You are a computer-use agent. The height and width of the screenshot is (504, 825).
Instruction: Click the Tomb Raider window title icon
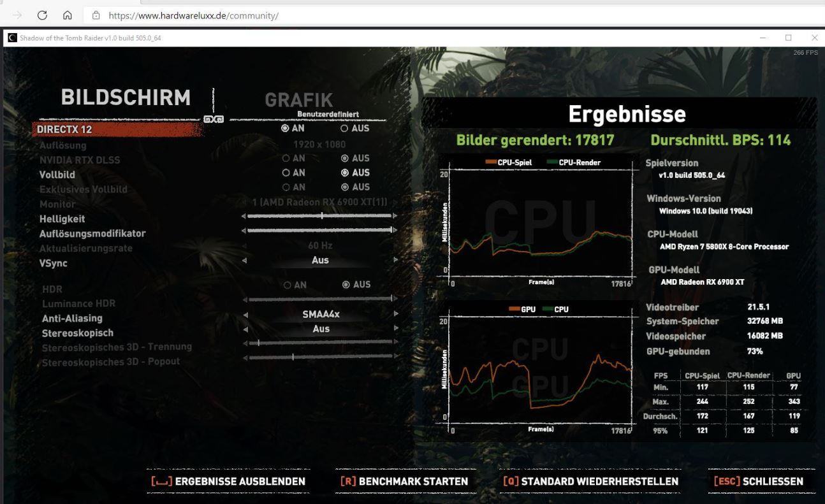[x=12, y=38]
